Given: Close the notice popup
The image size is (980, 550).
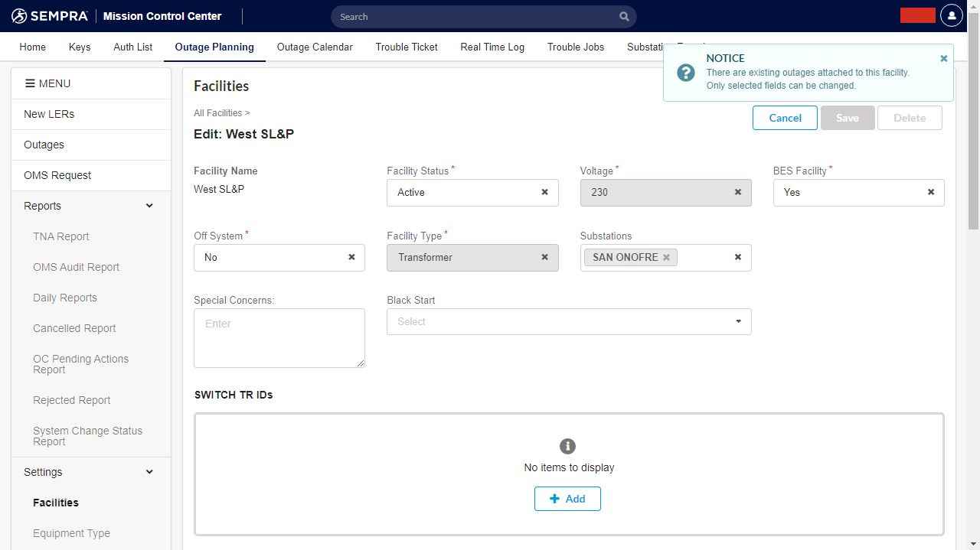Looking at the screenshot, I should pos(943,59).
